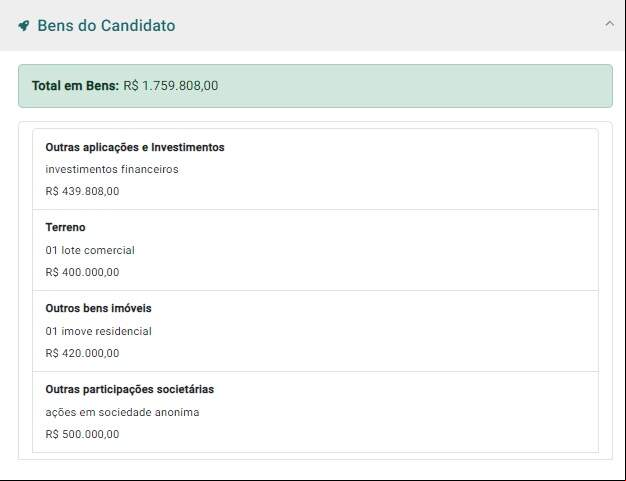
Task: Click the green Total em Bens banner
Action: 315,86
